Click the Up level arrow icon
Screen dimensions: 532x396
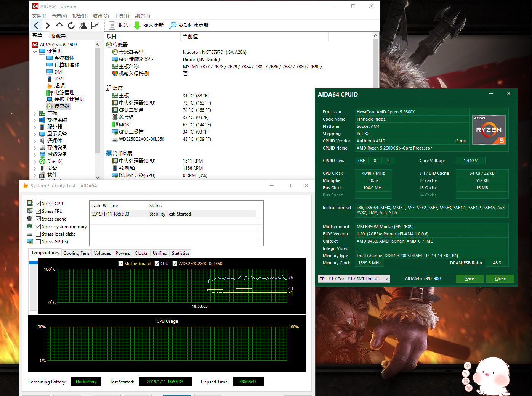pyautogui.click(x=59, y=25)
